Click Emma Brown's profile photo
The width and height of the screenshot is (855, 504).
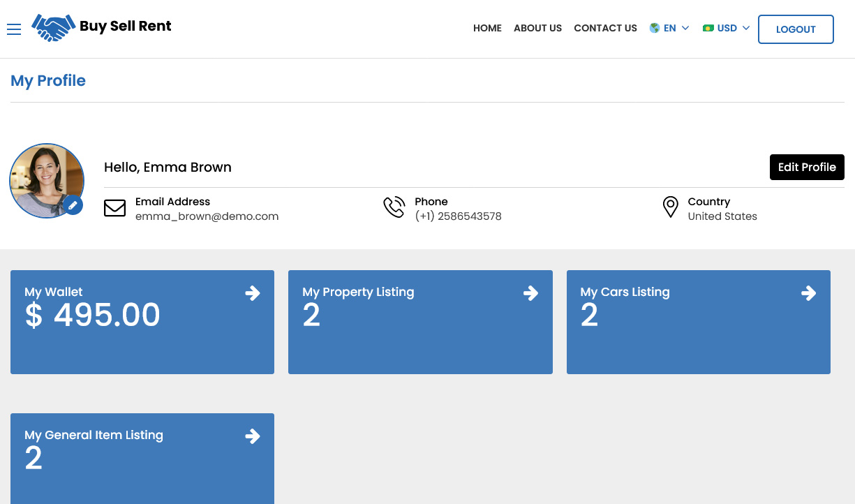point(45,179)
